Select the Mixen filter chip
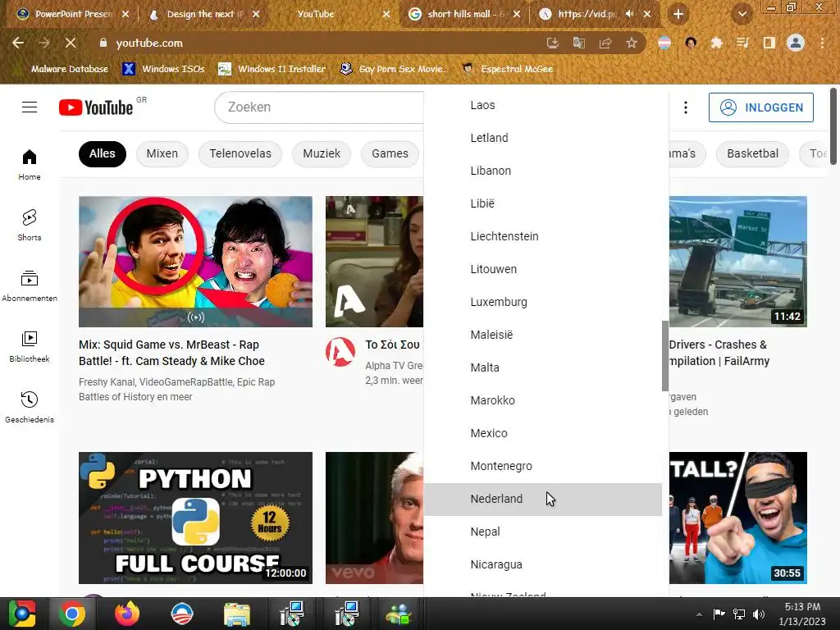The height and width of the screenshot is (630, 840). (162, 153)
